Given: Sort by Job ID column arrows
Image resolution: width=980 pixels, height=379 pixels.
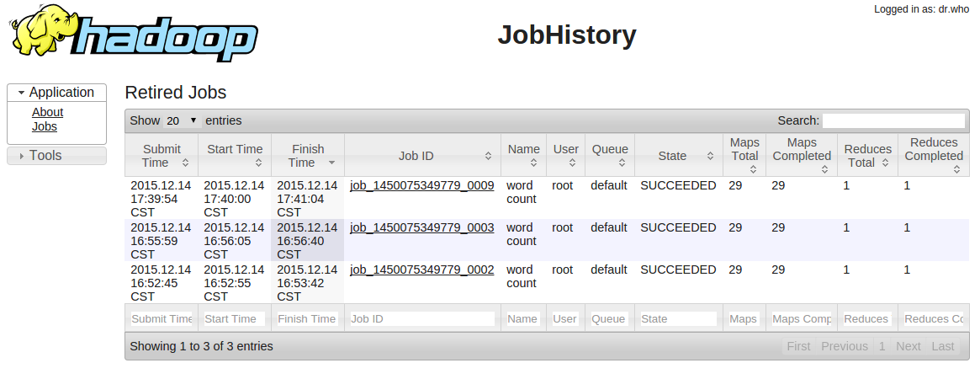Looking at the screenshot, I should [488, 156].
